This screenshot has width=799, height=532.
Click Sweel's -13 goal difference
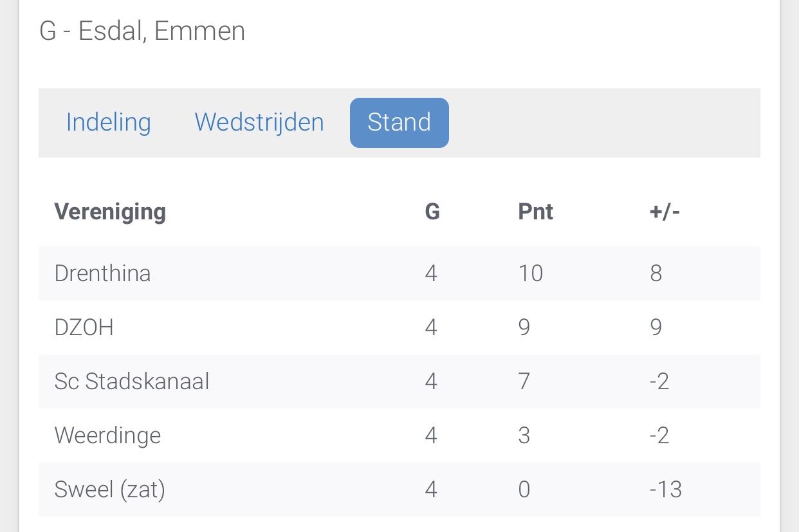666,490
